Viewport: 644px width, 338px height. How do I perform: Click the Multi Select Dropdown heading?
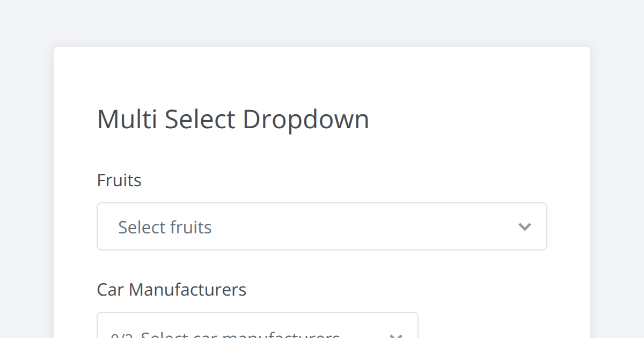coord(233,119)
